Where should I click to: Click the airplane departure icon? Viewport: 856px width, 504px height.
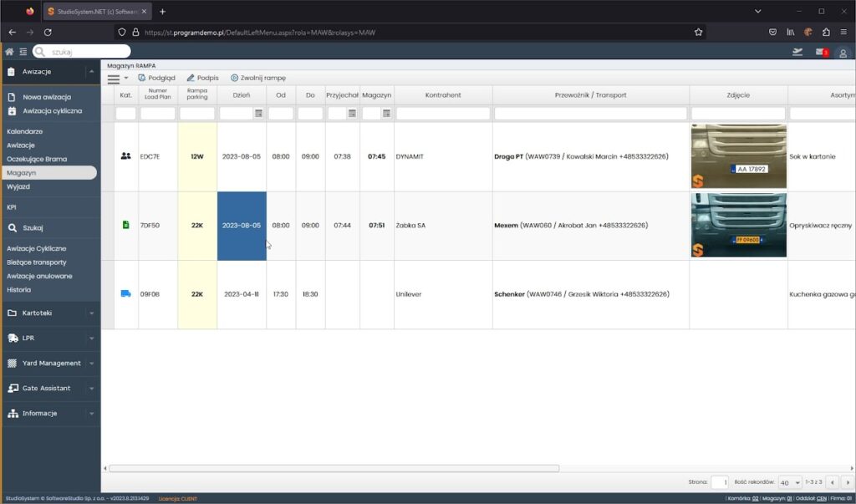pos(797,52)
